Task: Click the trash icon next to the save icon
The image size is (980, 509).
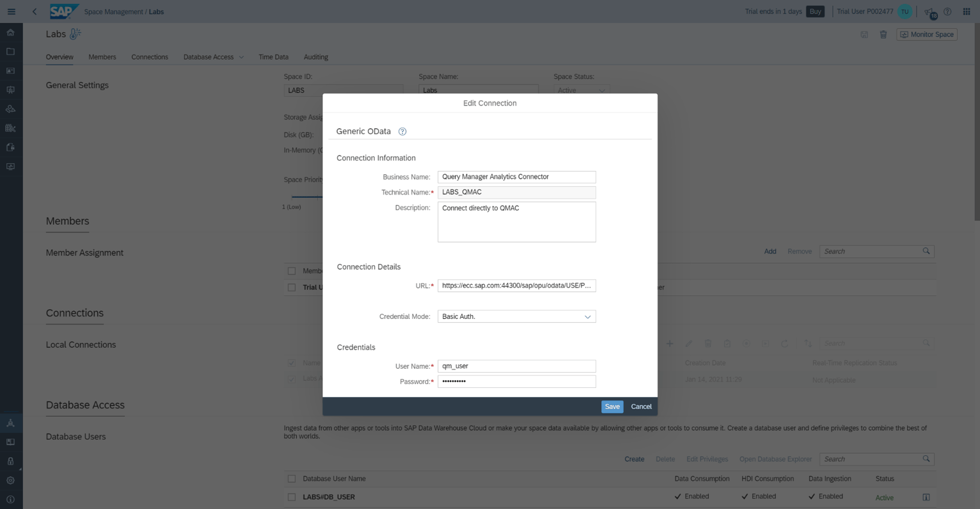Action: tap(883, 35)
